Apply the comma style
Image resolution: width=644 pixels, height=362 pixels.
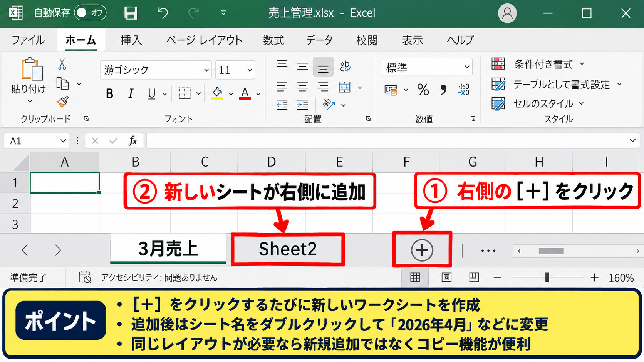pyautogui.click(x=443, y=90)
